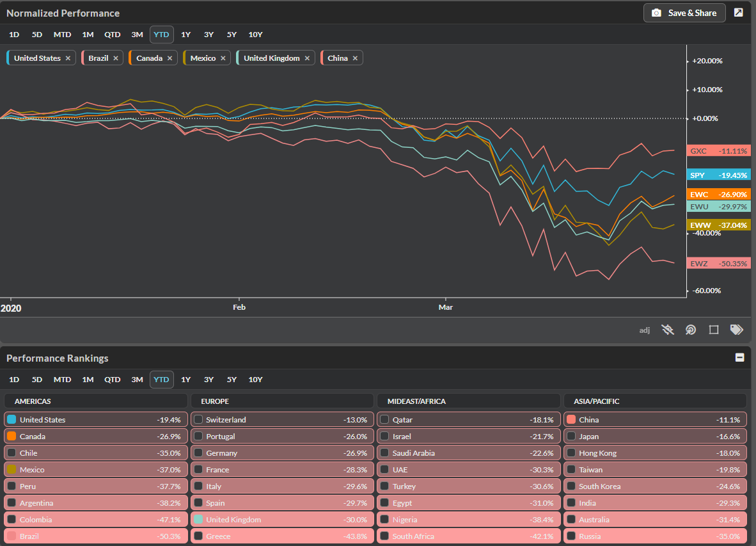Tick the Qatar checkbox in Mideast/Africa
Screen dimensions: 756x546
[x=384, y=420]
